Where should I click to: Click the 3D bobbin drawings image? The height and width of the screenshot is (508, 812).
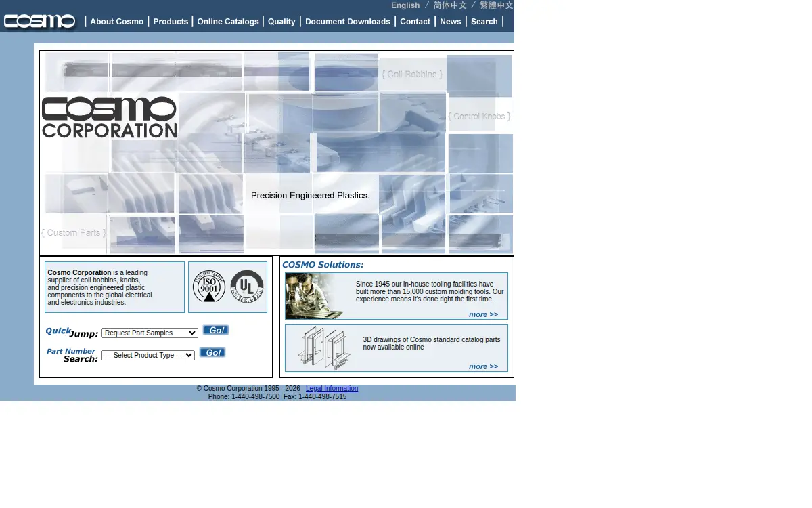[324, 348]
